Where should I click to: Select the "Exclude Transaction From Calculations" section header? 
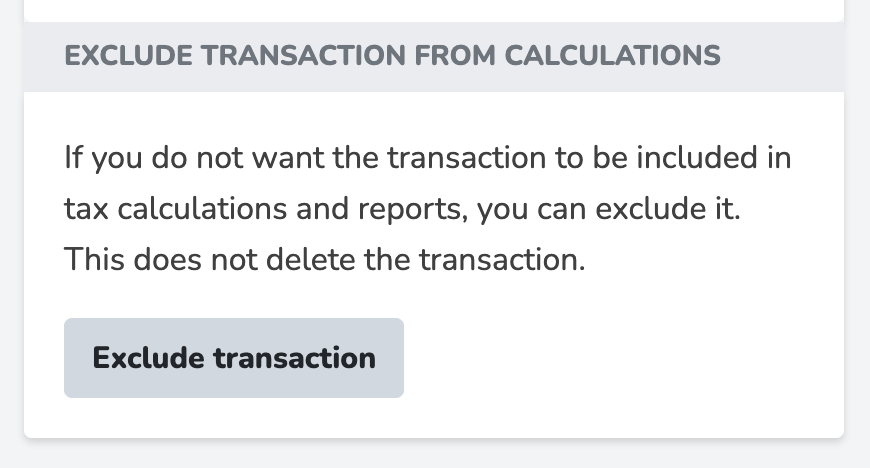[x=392, y=56]
